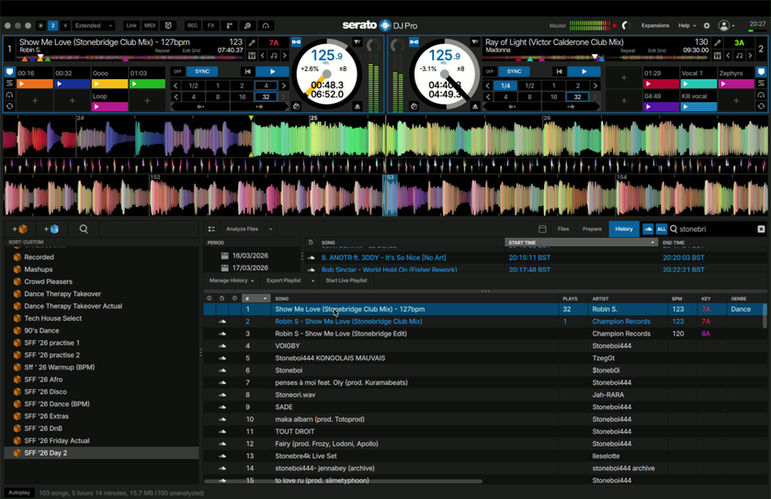Shift deck 1 auto loop sizes right
Image resolution: width=771 pixels, height=499 pixels.
[284, 86]
